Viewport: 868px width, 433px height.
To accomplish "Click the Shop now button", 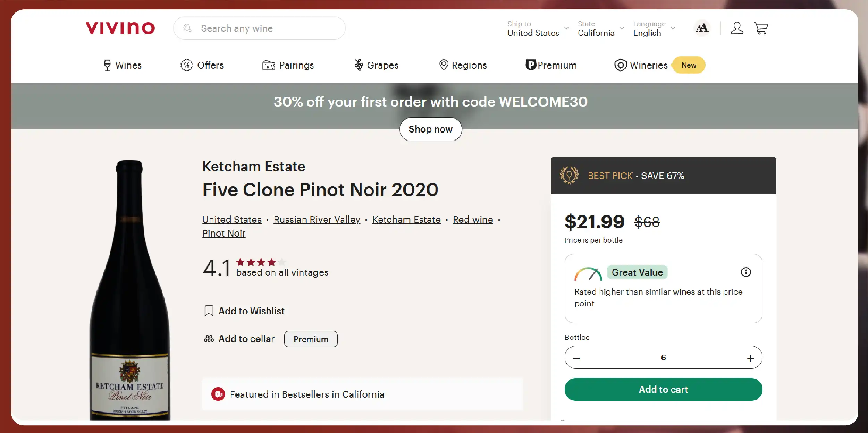I will click(x=430, y=129).
